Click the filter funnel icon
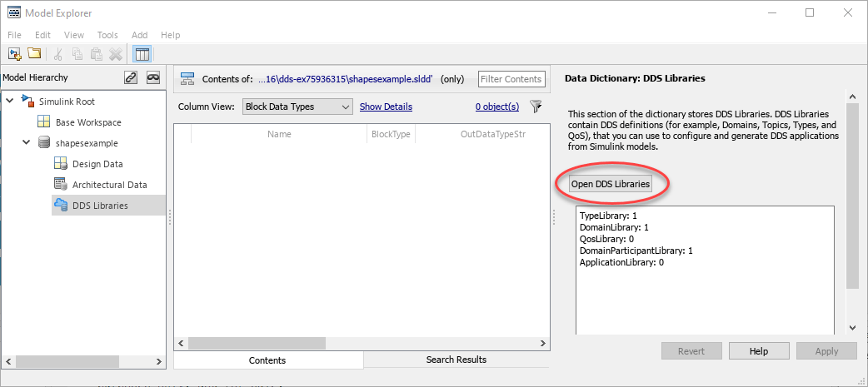 536,107
